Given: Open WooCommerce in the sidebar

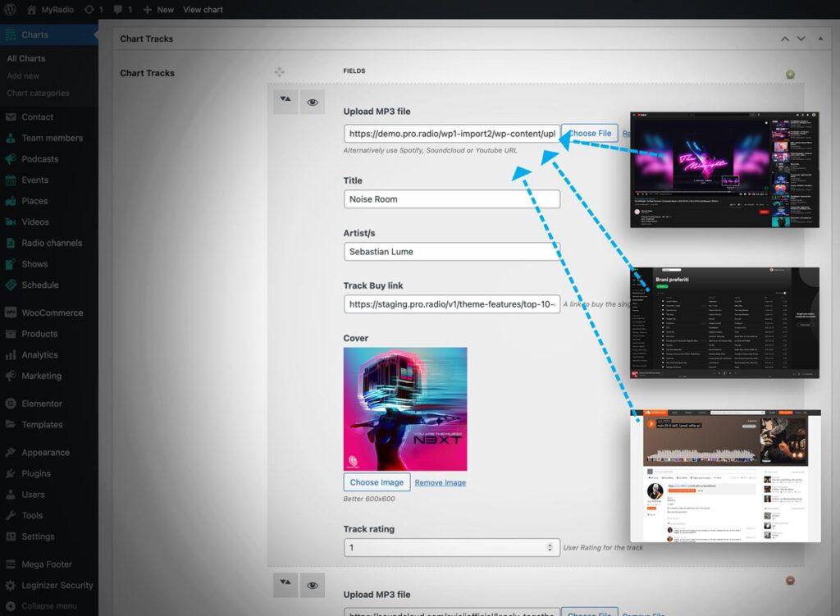Looking at the screenshot, I should click(52, 313).
